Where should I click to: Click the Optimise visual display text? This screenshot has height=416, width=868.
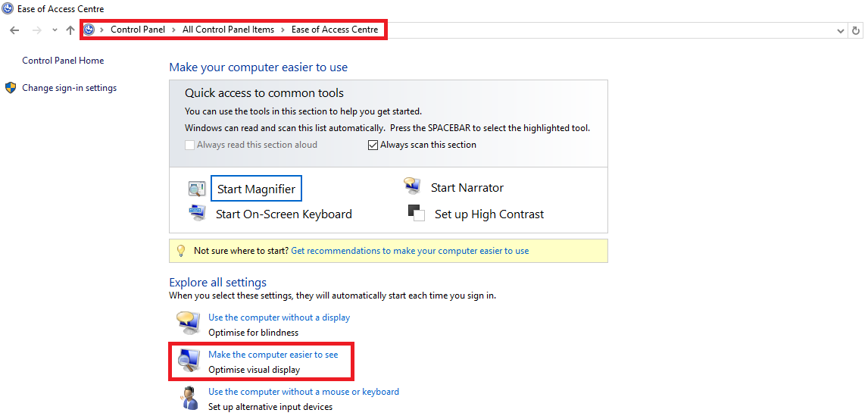(254, 370)
